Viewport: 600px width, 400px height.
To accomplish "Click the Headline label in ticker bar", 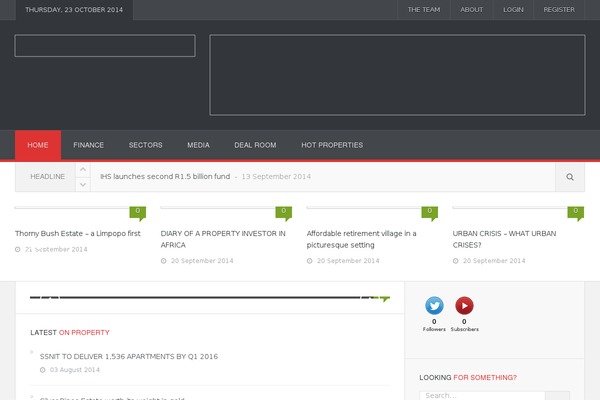I will coord(47,176).
